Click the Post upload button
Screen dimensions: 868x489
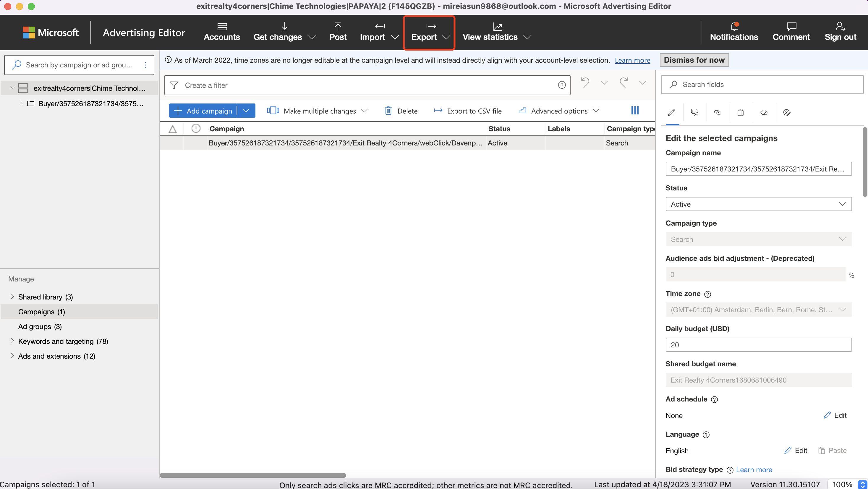(x=338, y=32)
